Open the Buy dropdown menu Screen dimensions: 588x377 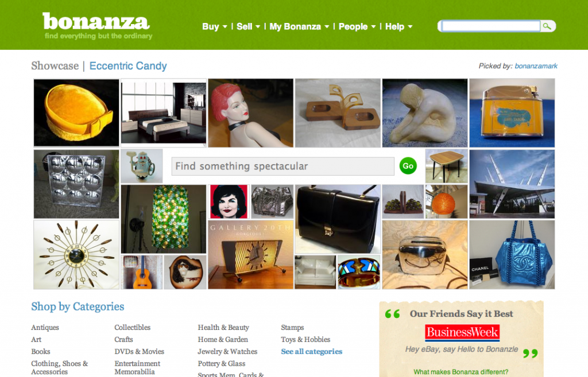tap(215, 26)
